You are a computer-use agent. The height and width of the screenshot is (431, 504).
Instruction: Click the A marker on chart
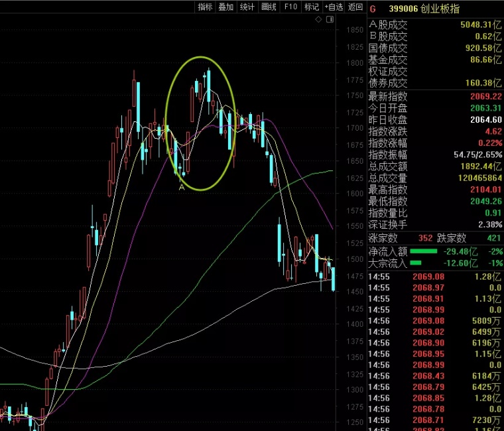tap(182, 187)
